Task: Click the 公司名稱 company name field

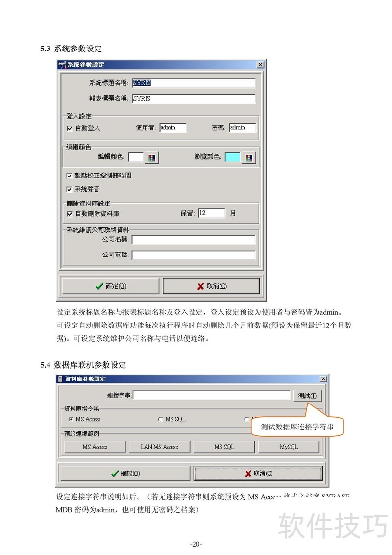Action: 194,240
